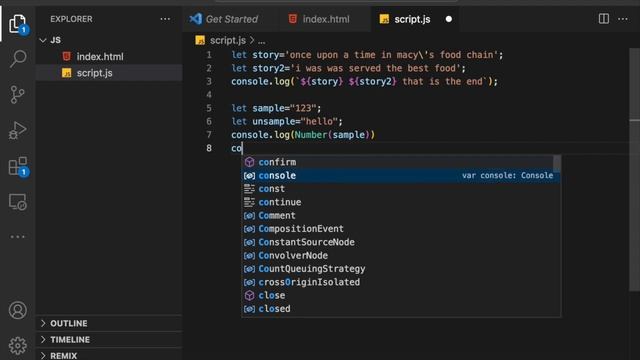The image size is (640, 360).
Task: Choose the continue suggestion
Action: pos(401,202)
